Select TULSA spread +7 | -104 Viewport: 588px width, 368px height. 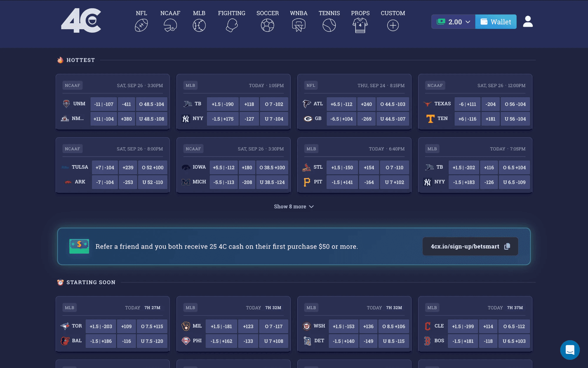[x=105, y=168]
